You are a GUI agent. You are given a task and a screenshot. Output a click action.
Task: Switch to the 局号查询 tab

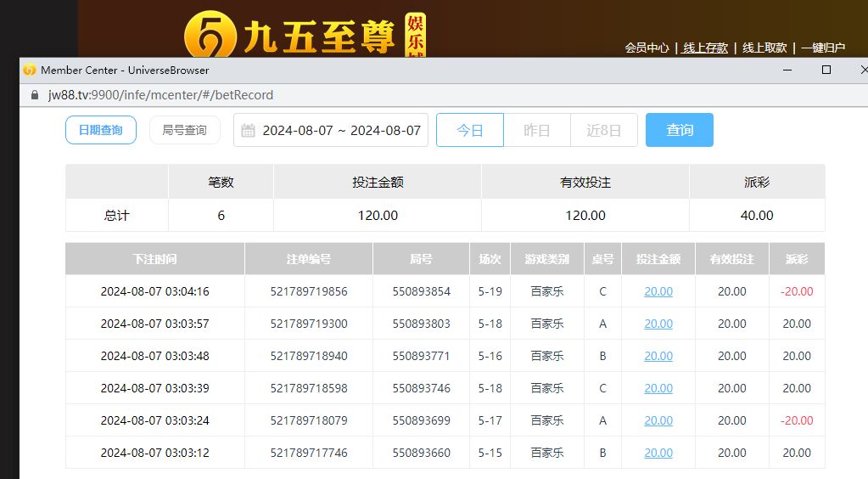point(184,130)
